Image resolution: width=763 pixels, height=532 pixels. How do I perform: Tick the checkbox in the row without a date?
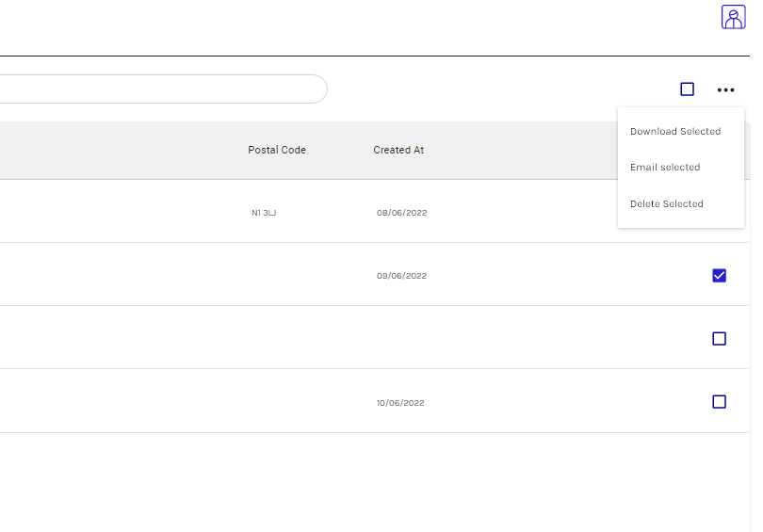coord(719,339)
